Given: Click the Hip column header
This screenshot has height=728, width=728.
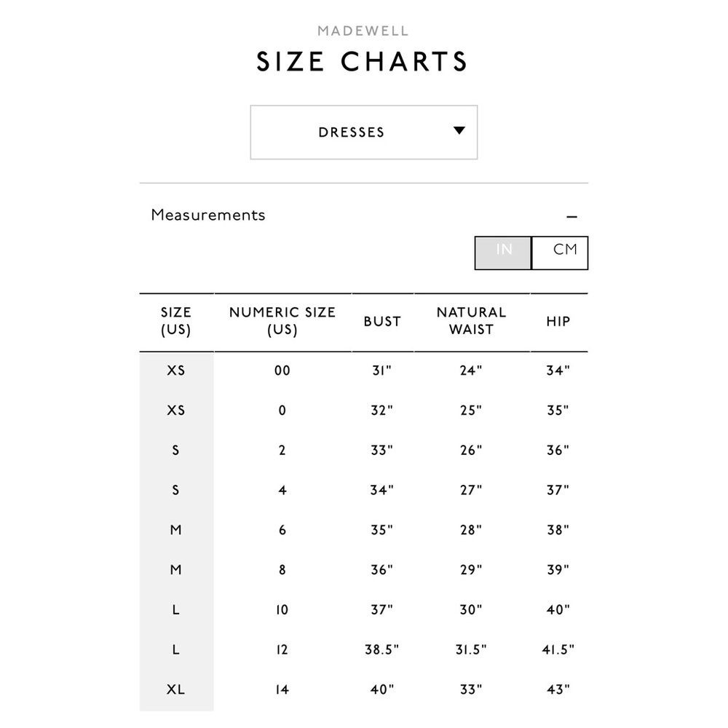Looking at the screenshot, I should [558, 321].
